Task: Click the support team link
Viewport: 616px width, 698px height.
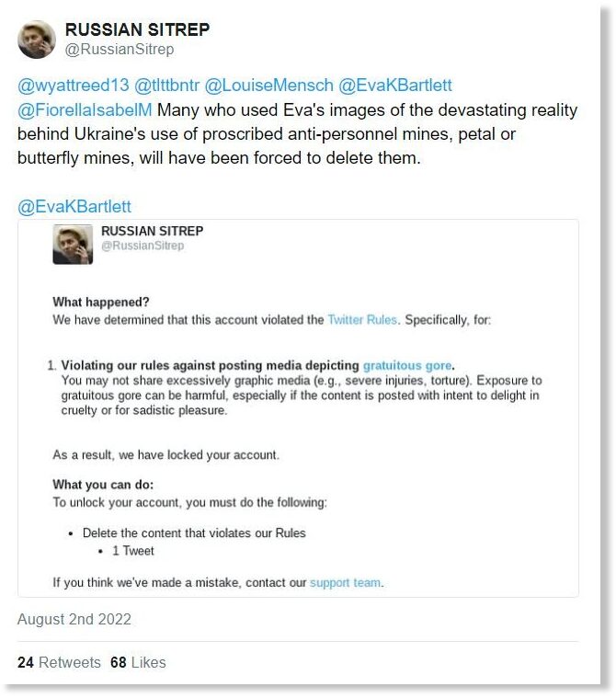Action: (x=346, y=583)
